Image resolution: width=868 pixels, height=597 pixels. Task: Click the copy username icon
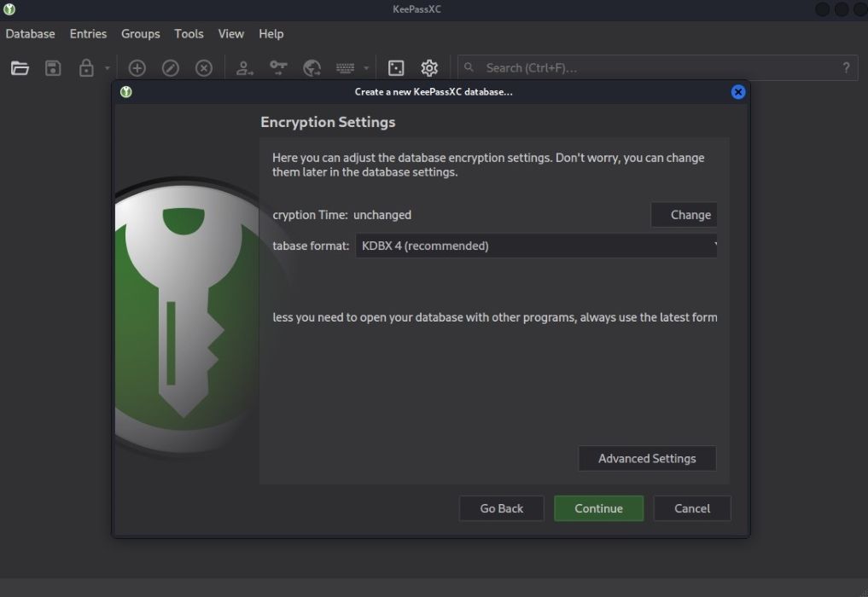coord(245,68)
